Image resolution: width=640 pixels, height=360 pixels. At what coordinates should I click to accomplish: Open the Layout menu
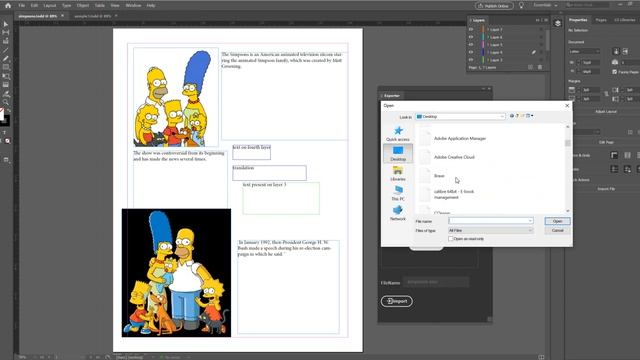[x=50, y=6]
